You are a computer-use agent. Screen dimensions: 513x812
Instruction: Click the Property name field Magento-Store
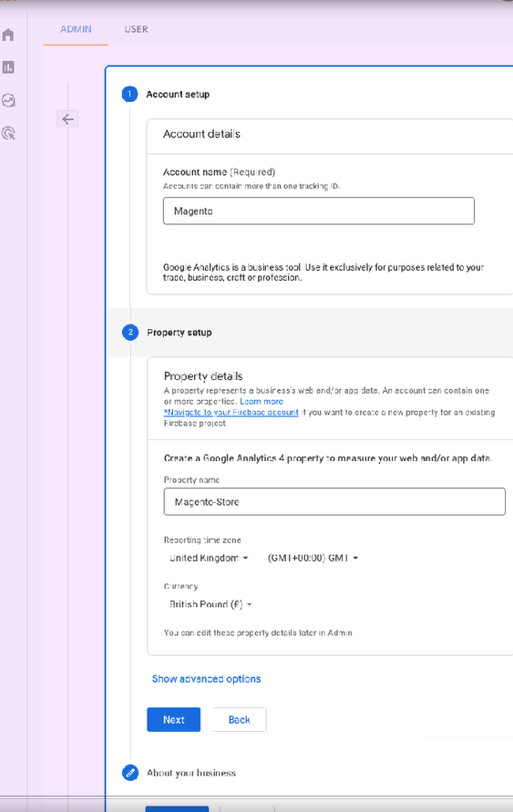click(x=334, y=502)
